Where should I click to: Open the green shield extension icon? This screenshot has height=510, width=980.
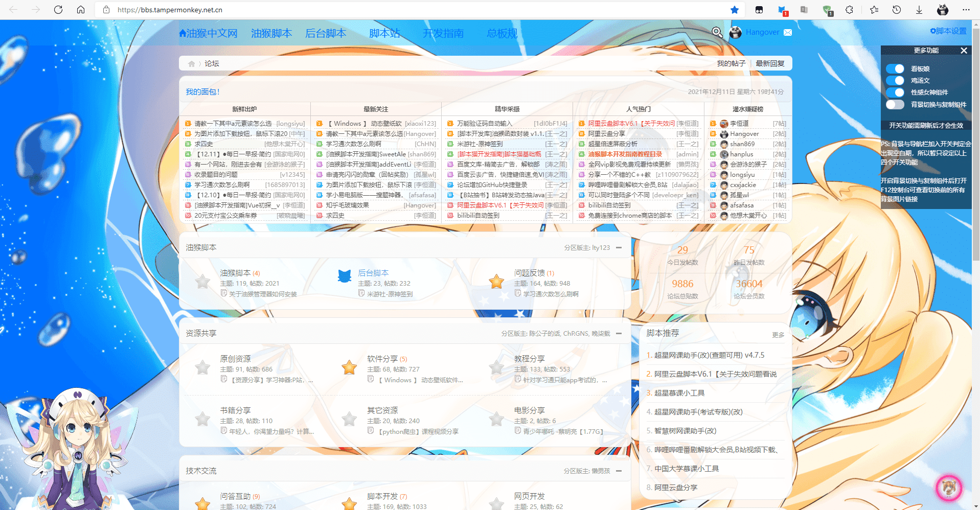(827, 10)
